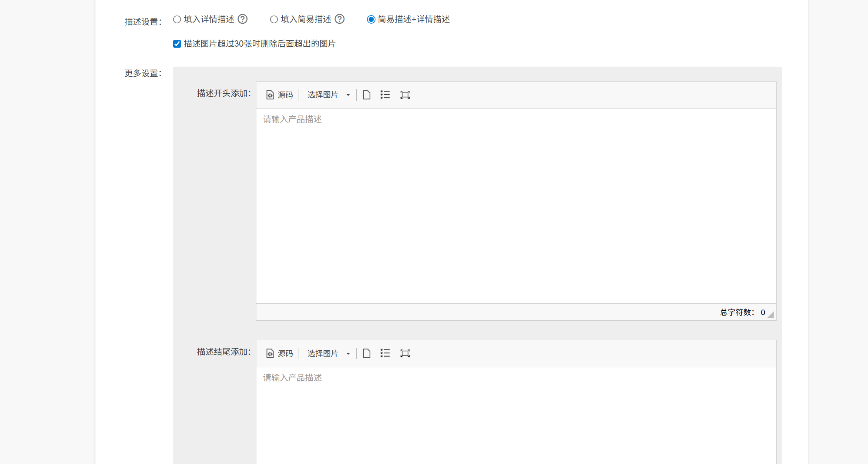Image resolution: width=868 pixels, height=464 pixels.
Task: Click the 描述结尾添加 description text area
Action: [516, 415]
